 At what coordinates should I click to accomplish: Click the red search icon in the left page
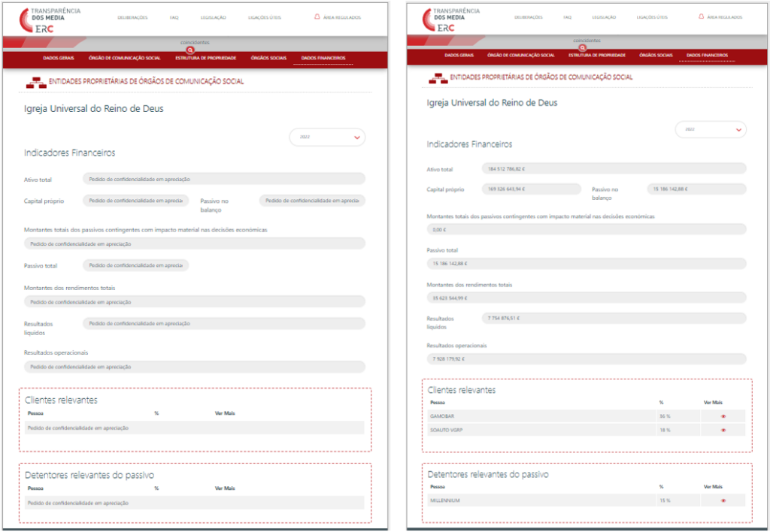[190, 50]
